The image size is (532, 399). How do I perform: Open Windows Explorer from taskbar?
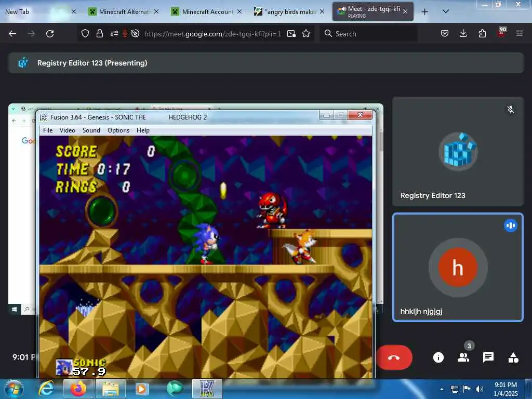pos(111,389)
